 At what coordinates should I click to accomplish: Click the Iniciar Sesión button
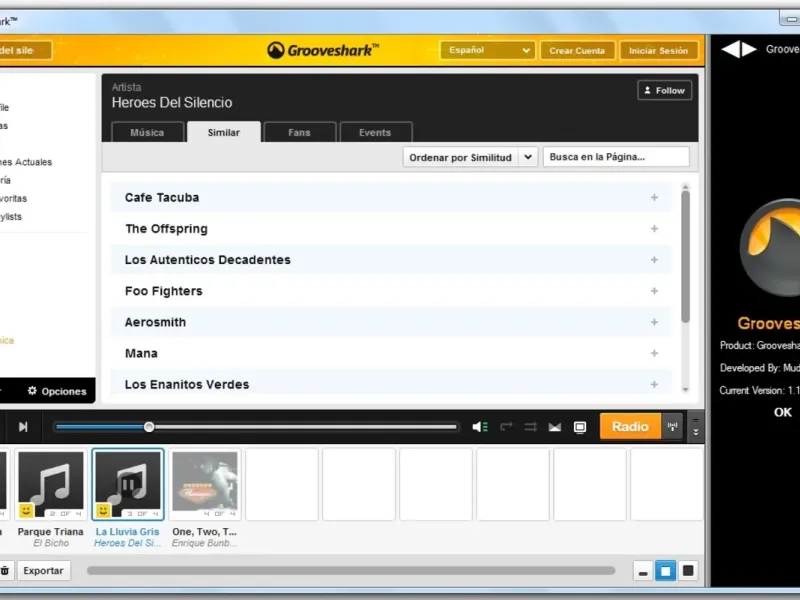[658, 51]
